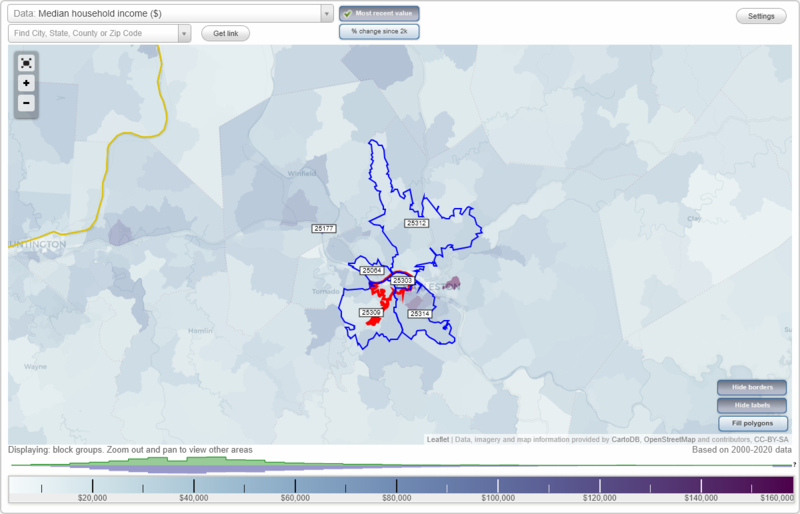Zoom in with the plus icon
This screenshot has height=514, width=800.
(26, 83)
